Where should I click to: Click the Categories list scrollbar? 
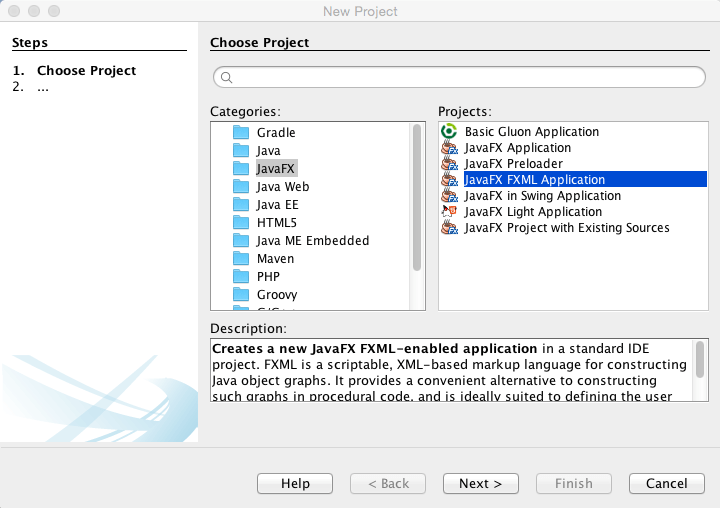pos(417,197)
